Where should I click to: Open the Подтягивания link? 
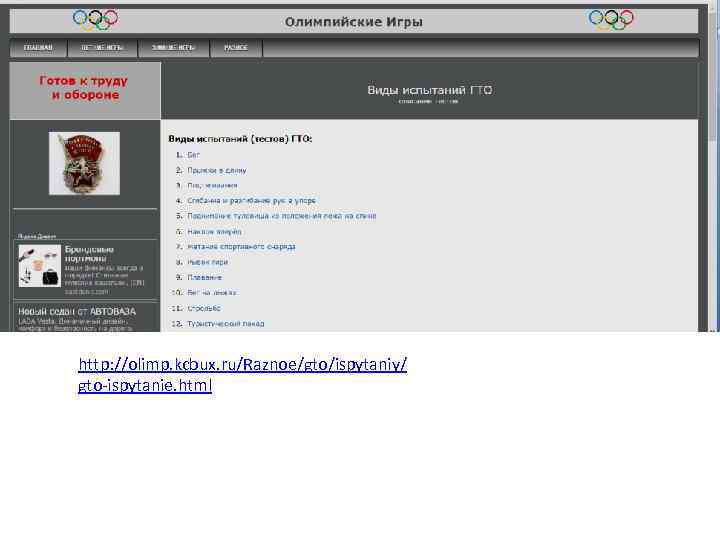[212, 186]
